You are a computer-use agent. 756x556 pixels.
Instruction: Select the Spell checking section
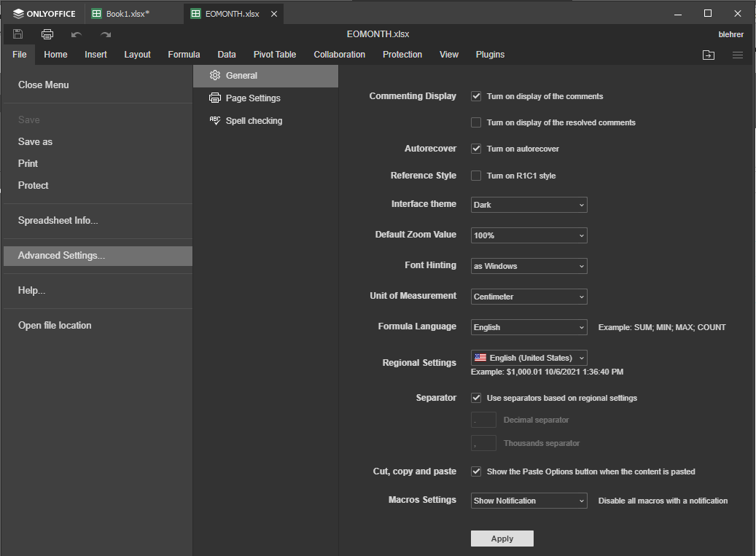click(x=265, y=121)
